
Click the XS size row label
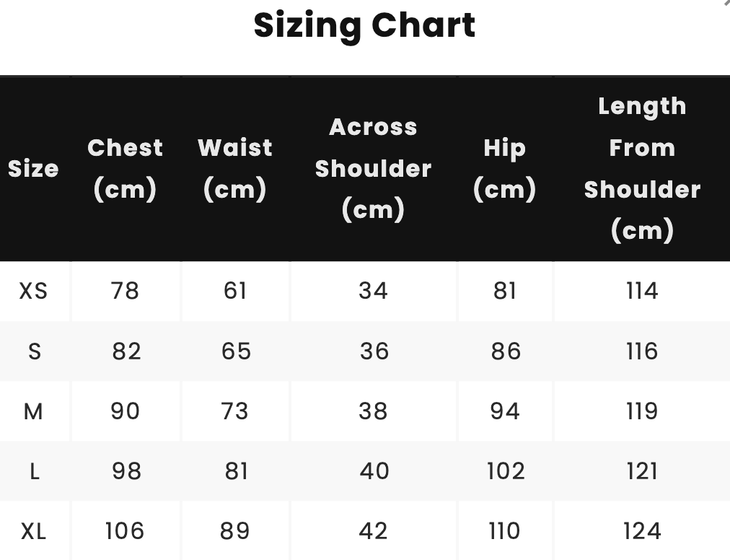pos(33,291)
